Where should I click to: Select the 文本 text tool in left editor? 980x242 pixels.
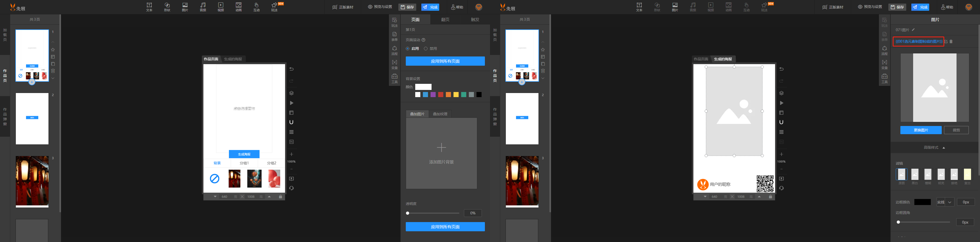149,7
